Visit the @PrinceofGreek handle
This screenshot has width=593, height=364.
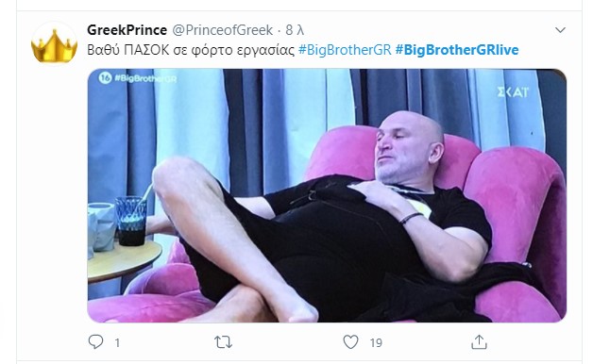[x=223, y=30]
